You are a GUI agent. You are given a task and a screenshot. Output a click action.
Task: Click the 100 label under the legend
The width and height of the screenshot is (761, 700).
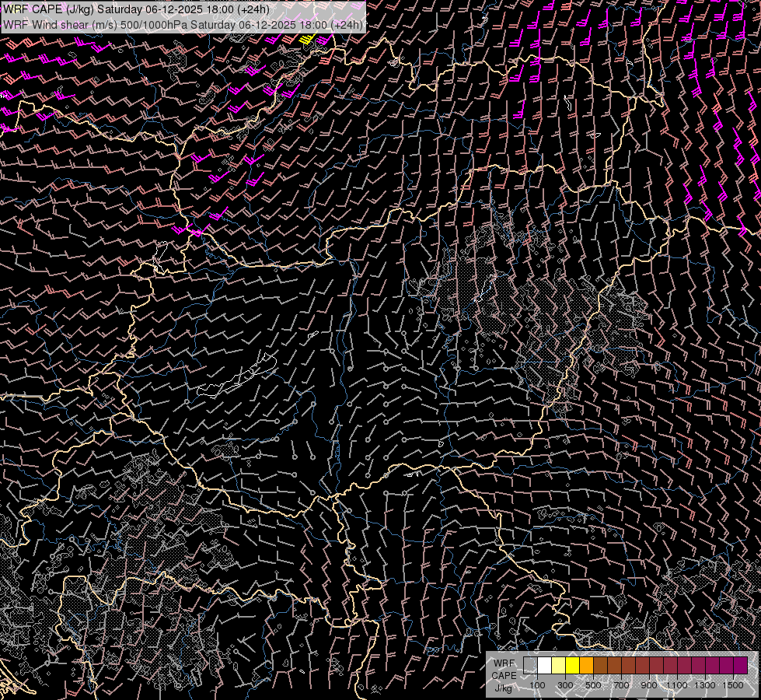coord(537,685)
